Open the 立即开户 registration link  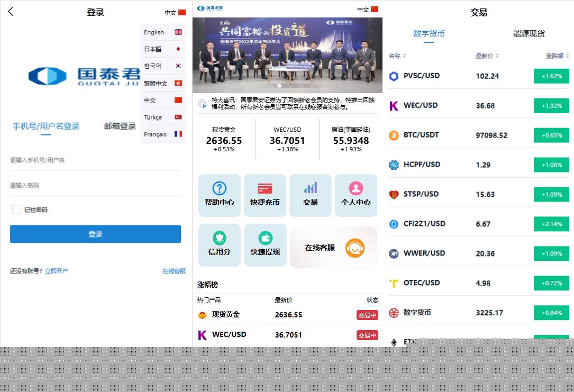57,271
